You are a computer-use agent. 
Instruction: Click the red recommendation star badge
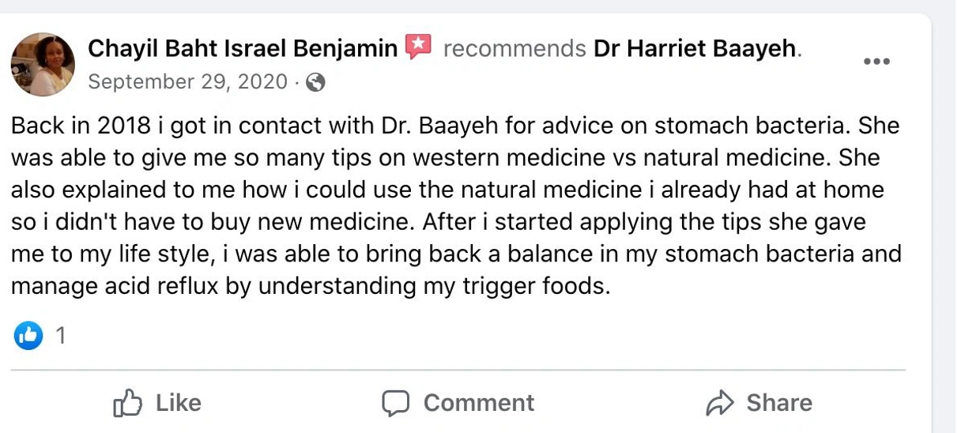tap(418, 47)
